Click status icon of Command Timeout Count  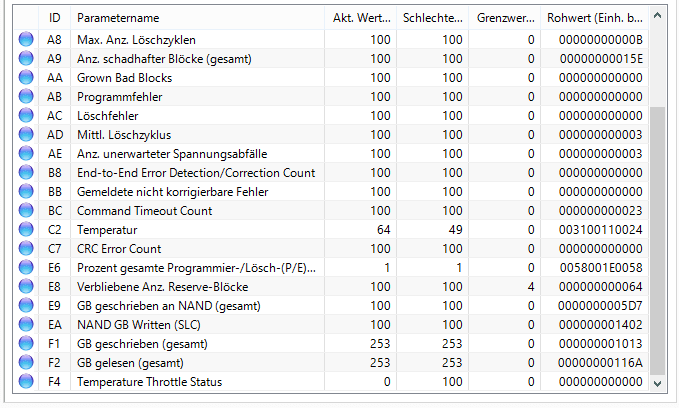26,211
